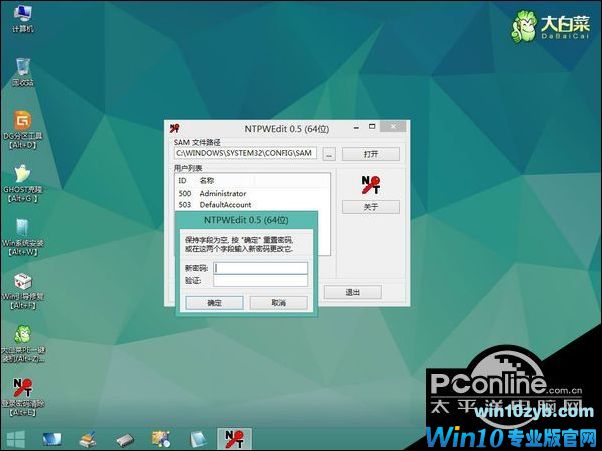Click the 退出 exit button
This screenshot has width=602, height=451.
pos(352,292)
